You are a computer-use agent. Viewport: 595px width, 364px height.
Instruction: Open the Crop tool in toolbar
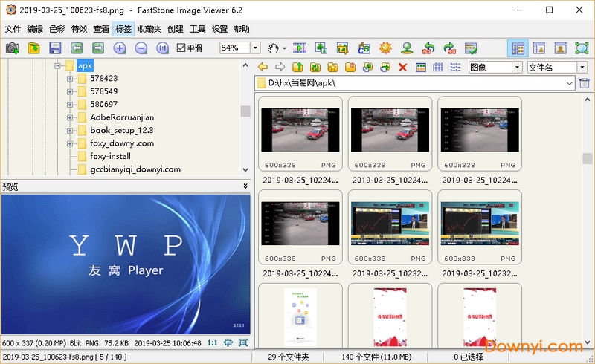[343, 48]
